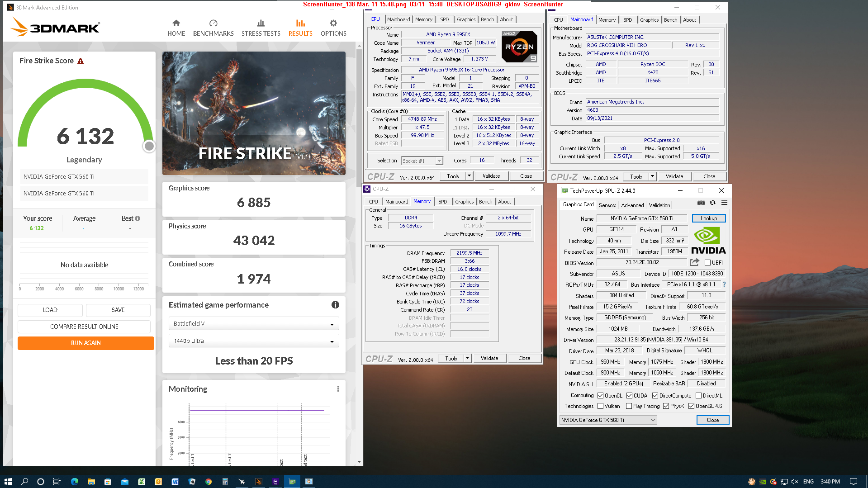Image resolution: width=868 pixels, height=488 pixels.
Task: Take GPU-Z screenshot with camera icon
Action: pyautogui.click(x=701, y=203)
